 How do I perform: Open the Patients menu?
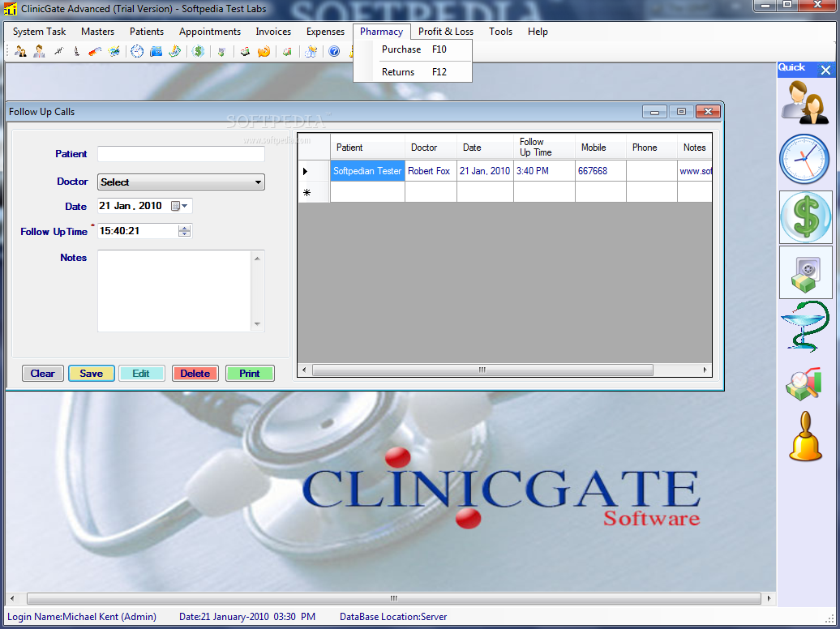(147, 32)
